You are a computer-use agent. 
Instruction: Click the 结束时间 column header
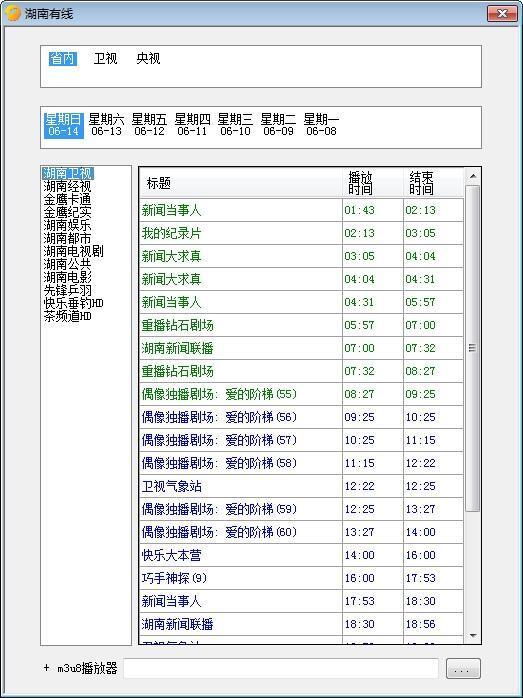434,183
